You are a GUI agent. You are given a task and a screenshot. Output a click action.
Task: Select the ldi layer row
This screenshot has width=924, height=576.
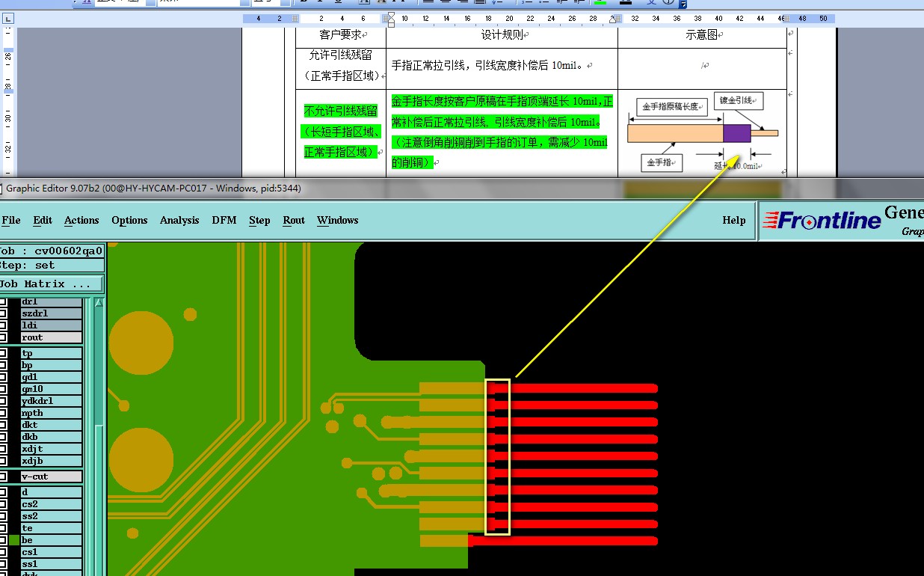[x=52, y=325]
